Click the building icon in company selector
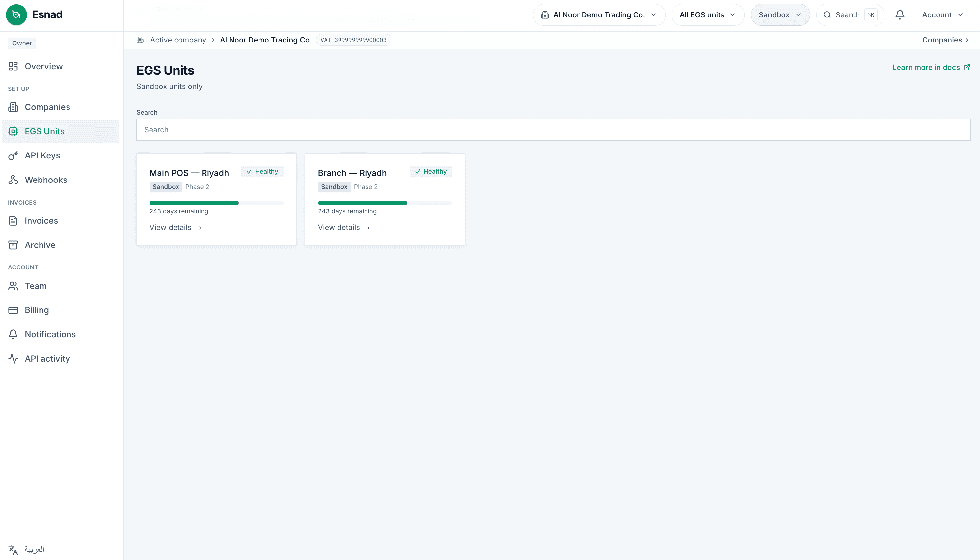Screen dimensions: 980x560 [545, 14]
